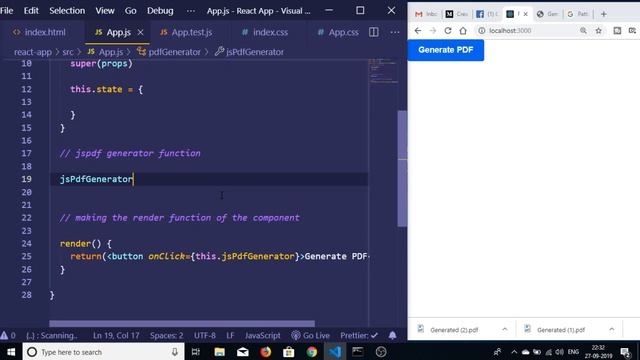Open the browser home page
The height and width of the screenshot is (360, 640).
pos(463,31)
